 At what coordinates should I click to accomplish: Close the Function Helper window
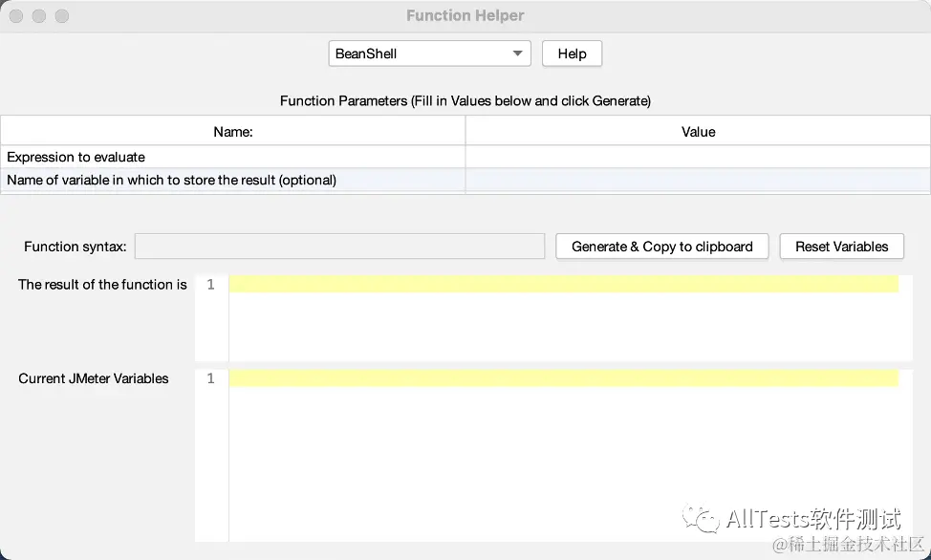(16, 16)
